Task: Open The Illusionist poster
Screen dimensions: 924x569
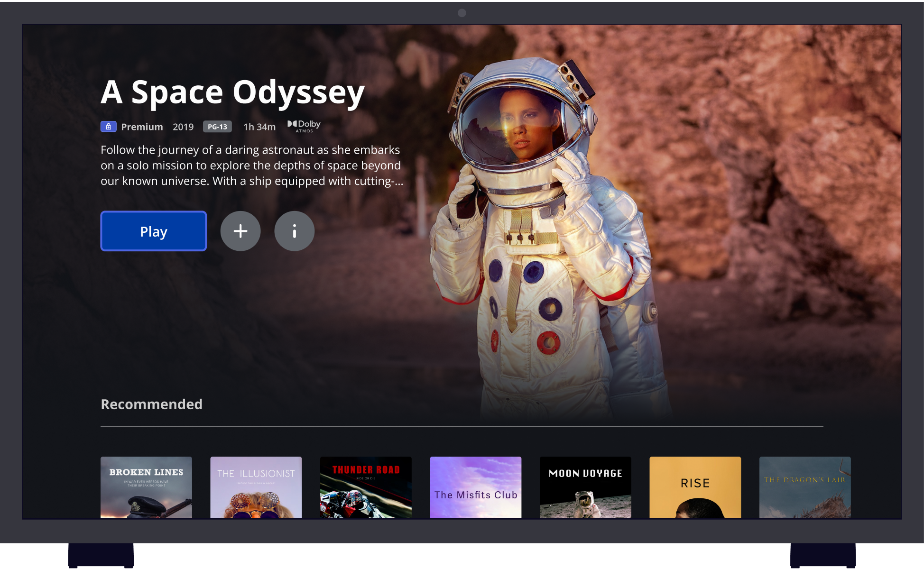Action: tap(256, 487)
